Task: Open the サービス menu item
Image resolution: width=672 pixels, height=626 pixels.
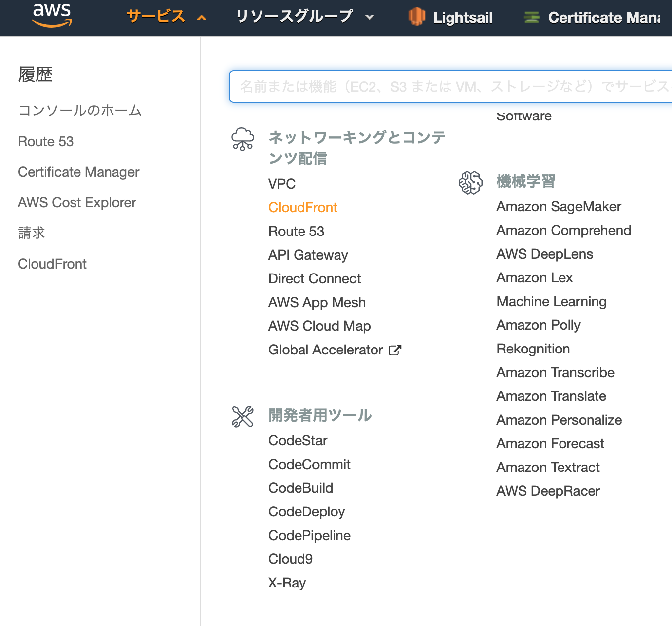Action: pyautogui.click(x=156, y=17)
